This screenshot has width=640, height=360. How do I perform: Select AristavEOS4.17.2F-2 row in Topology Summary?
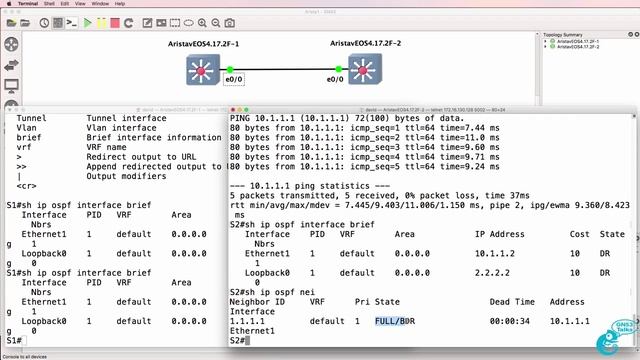coord(578,47)
